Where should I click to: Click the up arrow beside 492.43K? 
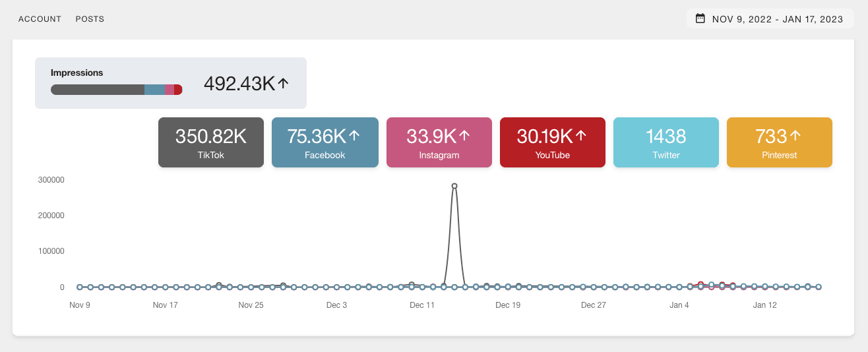tap(284, 84)
